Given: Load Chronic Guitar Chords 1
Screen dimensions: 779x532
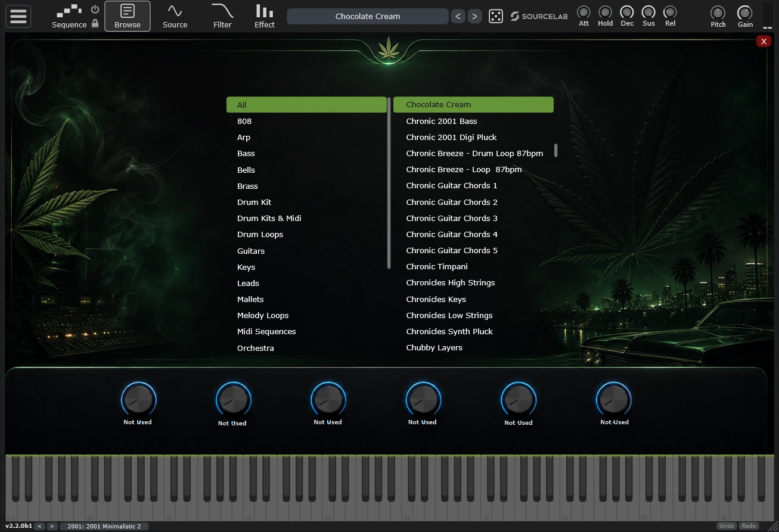Looking at the screenshot, I should coord(473,185).
